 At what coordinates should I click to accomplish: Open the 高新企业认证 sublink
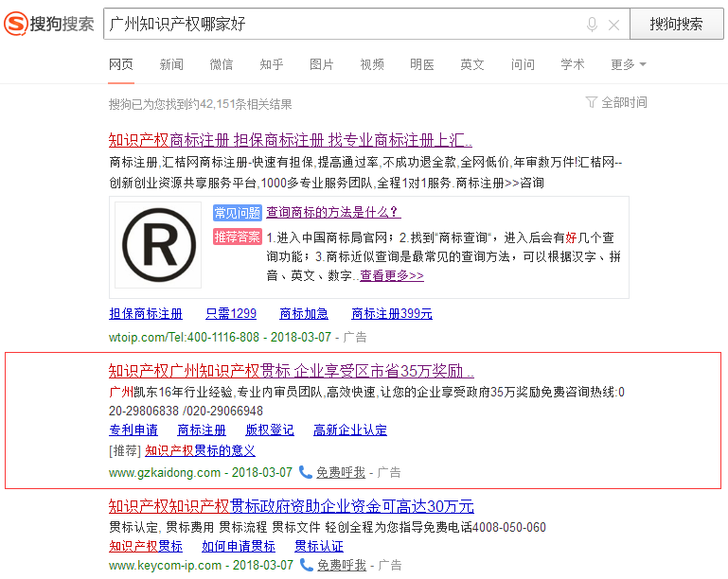click(350, 430)
